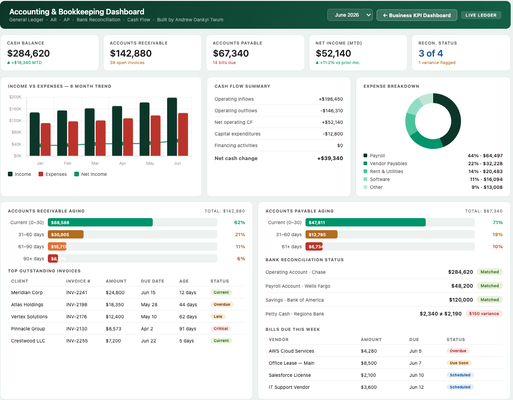Click the AP 61+ days aging bar
This screenshot has height=400, width=513.
[314, 247]
